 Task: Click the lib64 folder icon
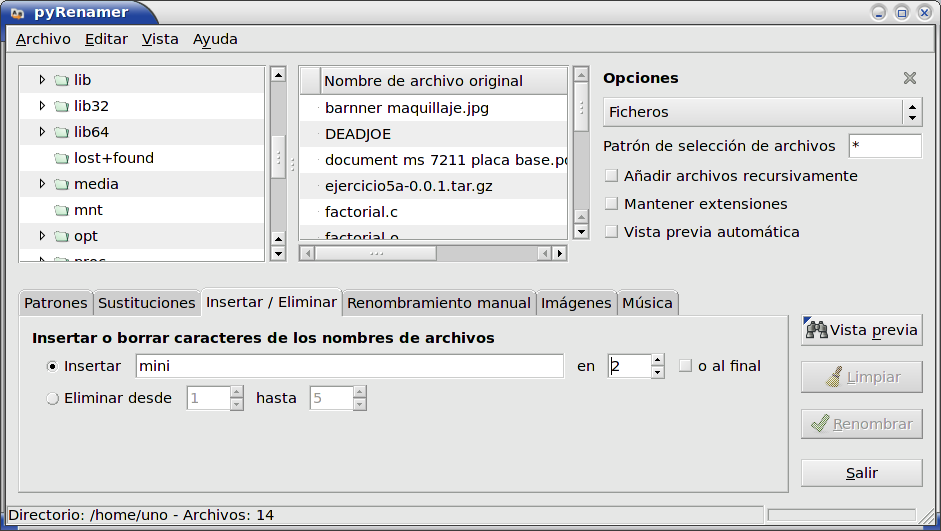(61, 132)
